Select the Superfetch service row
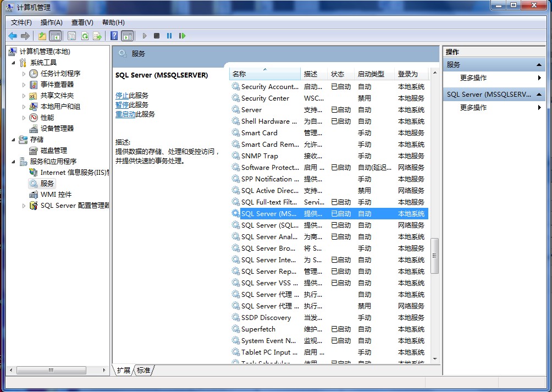Screen dimensions: 552x392 [329, 329]
